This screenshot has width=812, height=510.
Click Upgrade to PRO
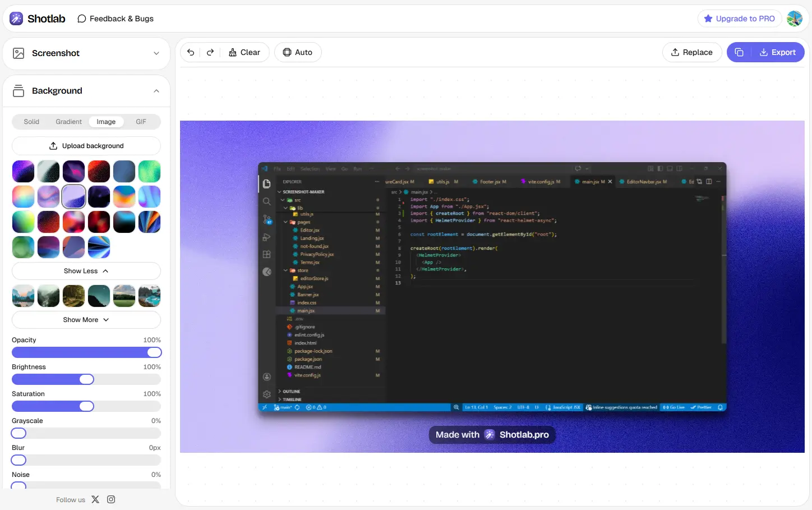[x=740, y=19]
